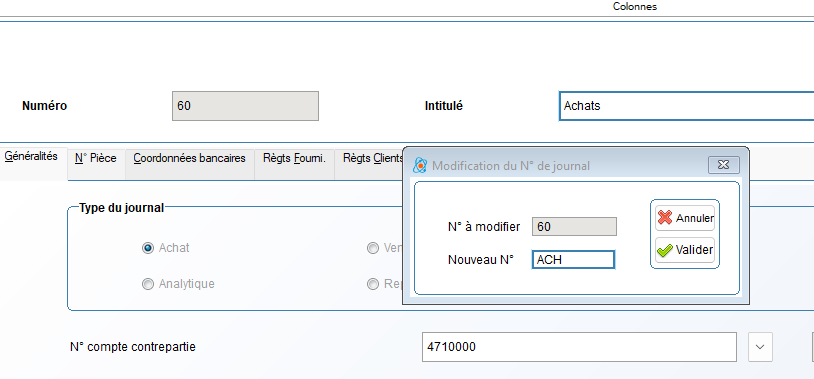The image size is (814, 379).
Task: Select the Achat radio button
Action: coord(148,248)
